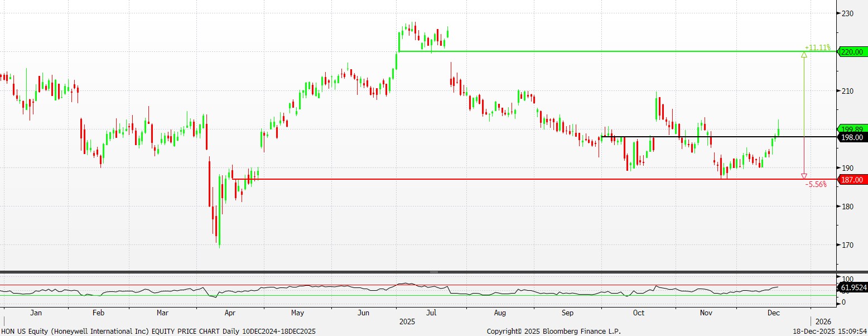Click the 180 price axis label
868x336 pixels.
point(848,207)
